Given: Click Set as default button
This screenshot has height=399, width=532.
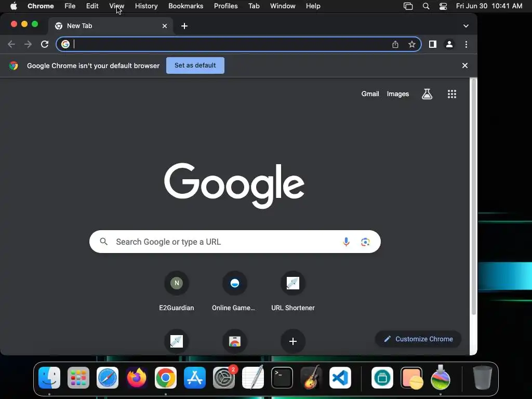Looking at the screenshot, I should click(195, 65).
